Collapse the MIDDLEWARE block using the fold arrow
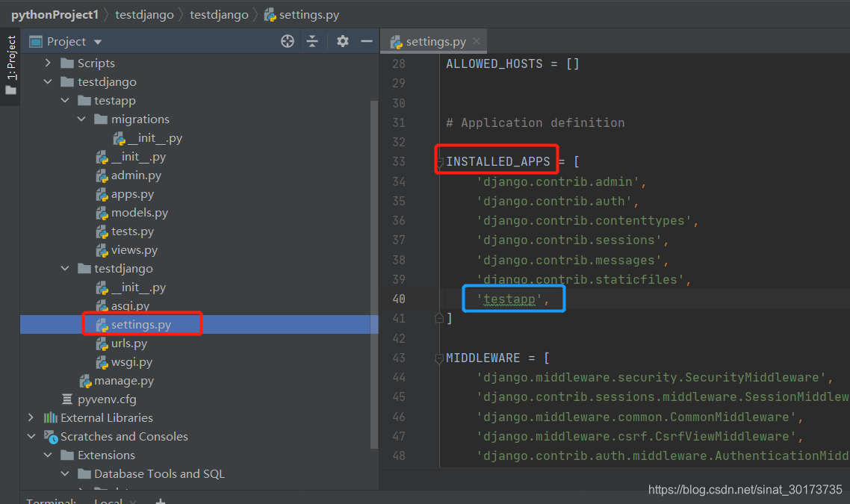The image size is (850, 504). click(438, 358)
